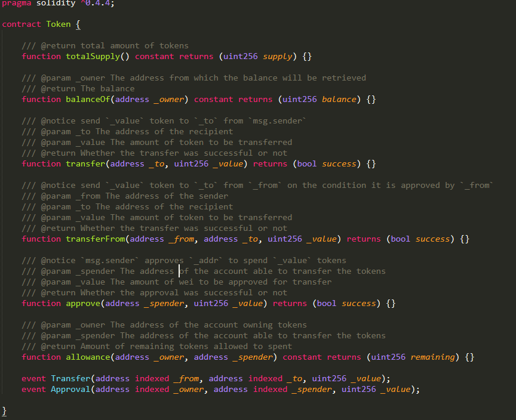Place cursor on 'totalSupply' function name
Screen dimensions: 516x420
(x=93, y=57)
